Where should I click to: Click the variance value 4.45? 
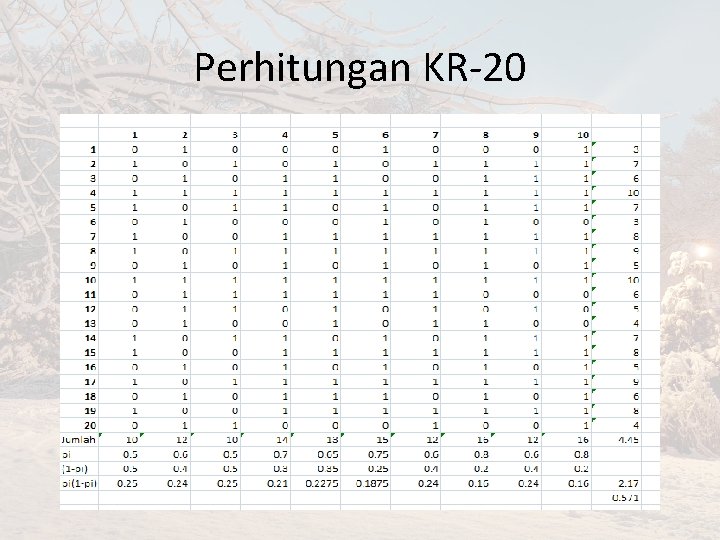coord(628,440)
